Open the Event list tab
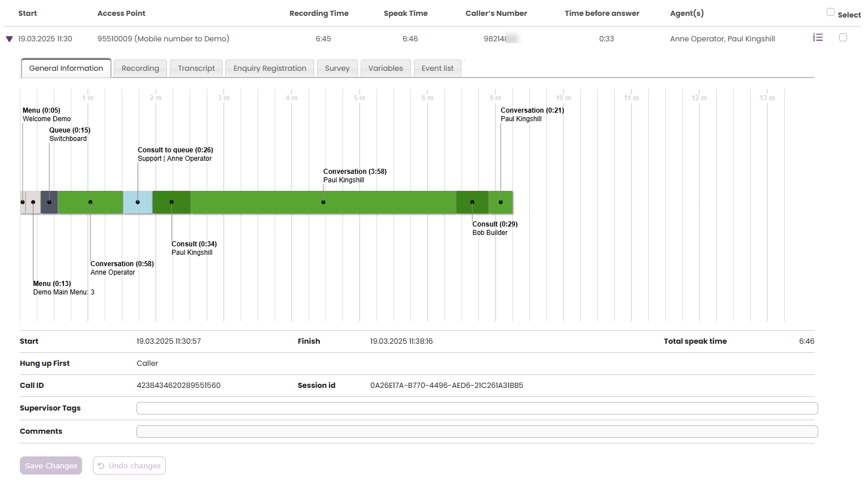Viewport: 868px width, 487px height. click(437, 69)
